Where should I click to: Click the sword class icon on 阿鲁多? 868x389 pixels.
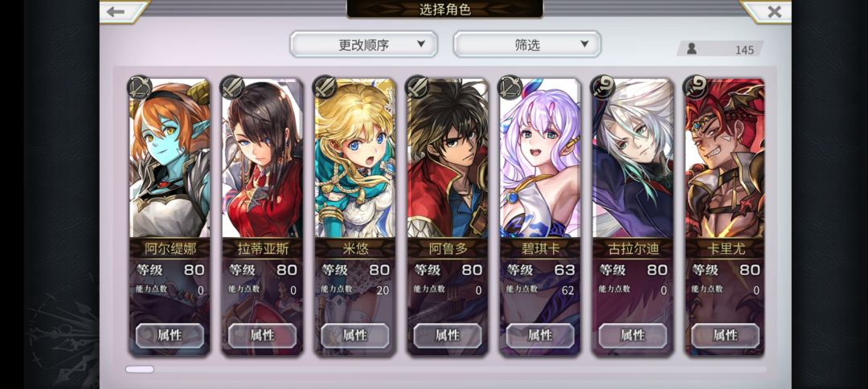[x=417, y=87]
